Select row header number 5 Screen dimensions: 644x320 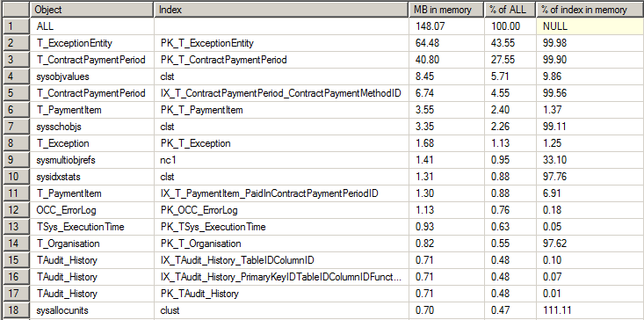point(16,93)
